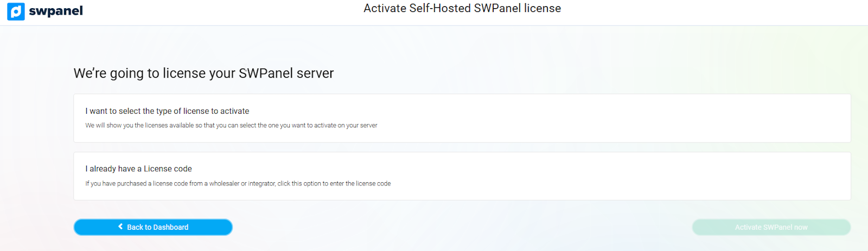Go back to Dashboard
Screen dimensions: 868x251
pyautogui.click(x=153, y=227)
